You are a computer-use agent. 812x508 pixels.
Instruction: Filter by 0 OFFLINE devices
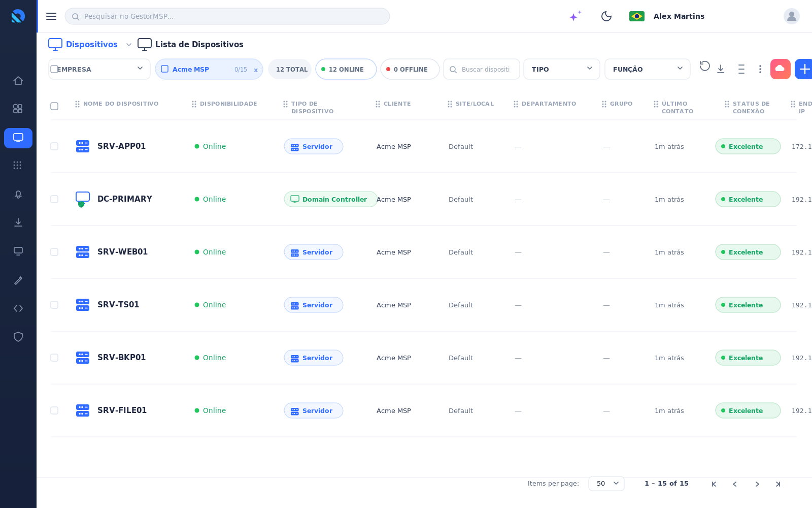(x=410, y=69)
